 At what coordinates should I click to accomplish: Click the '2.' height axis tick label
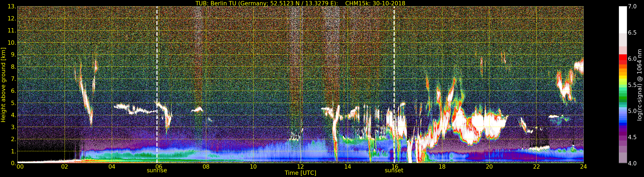pos(13,139)
